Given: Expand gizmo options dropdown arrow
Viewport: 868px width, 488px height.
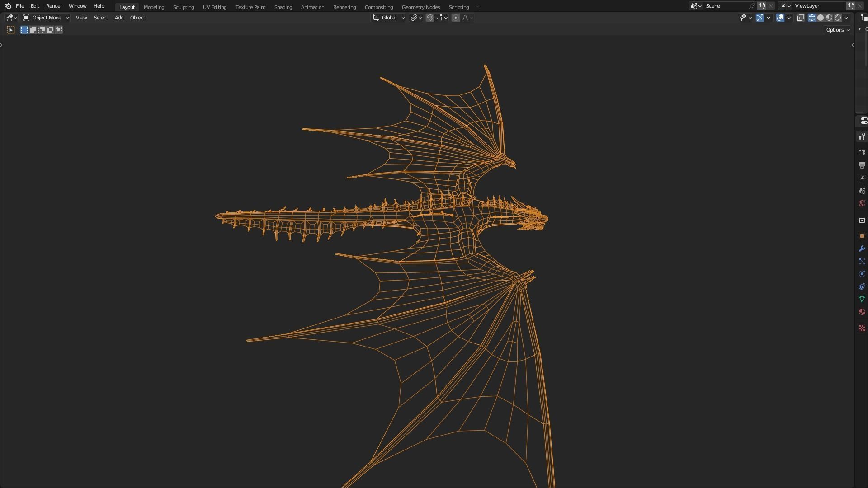Looking at the screenshot, I should coord(769,18).
